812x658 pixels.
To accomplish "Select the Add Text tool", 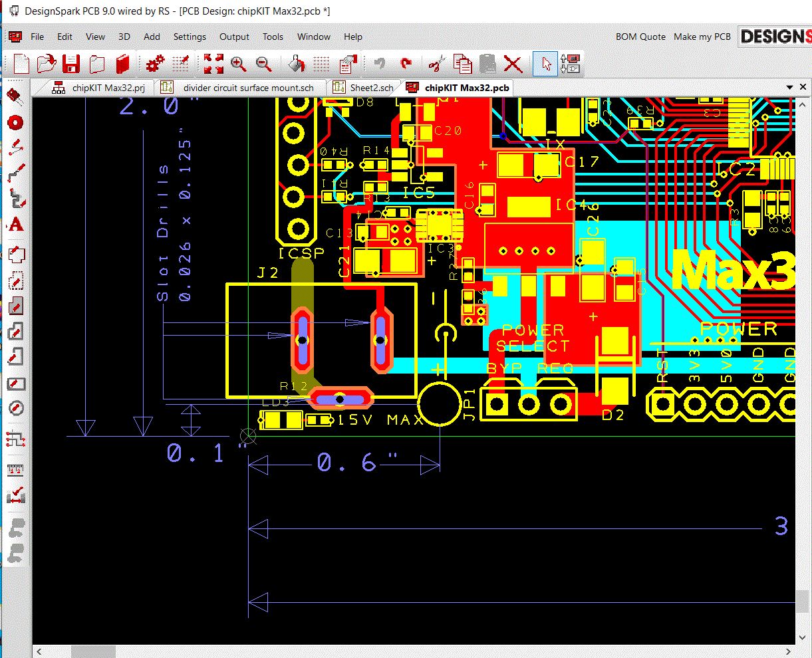I will [x=16, y=225].
